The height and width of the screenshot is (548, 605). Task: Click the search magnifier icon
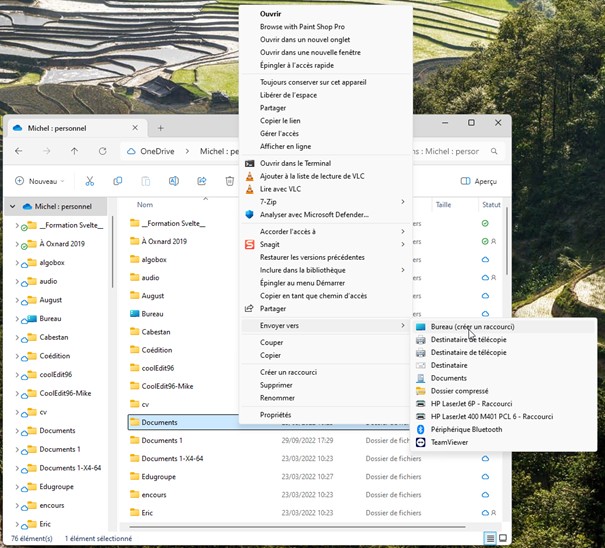point(494,151)
